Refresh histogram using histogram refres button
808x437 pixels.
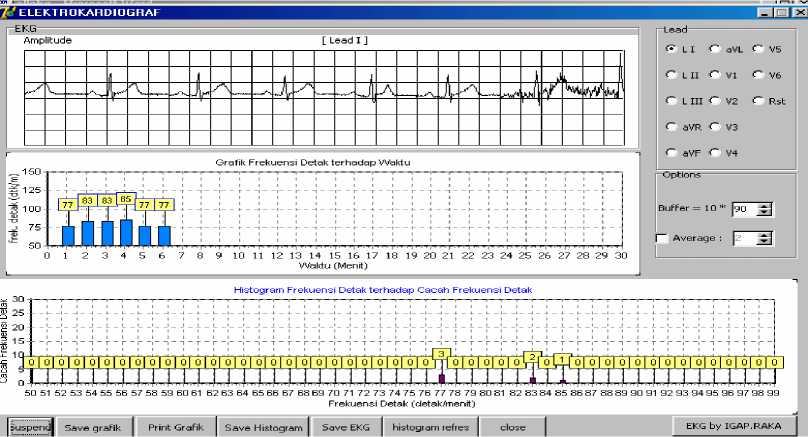tap(428, 427)
